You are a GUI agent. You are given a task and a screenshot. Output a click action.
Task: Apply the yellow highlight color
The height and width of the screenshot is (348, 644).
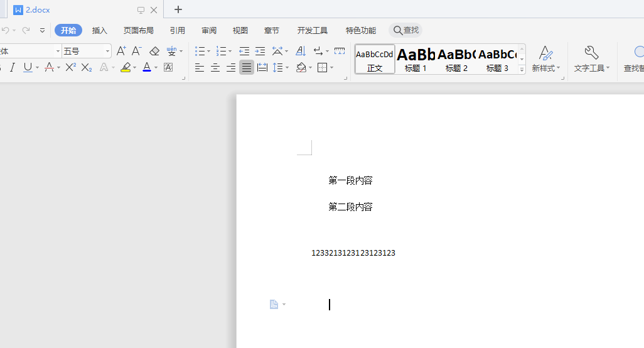[126, 67]
